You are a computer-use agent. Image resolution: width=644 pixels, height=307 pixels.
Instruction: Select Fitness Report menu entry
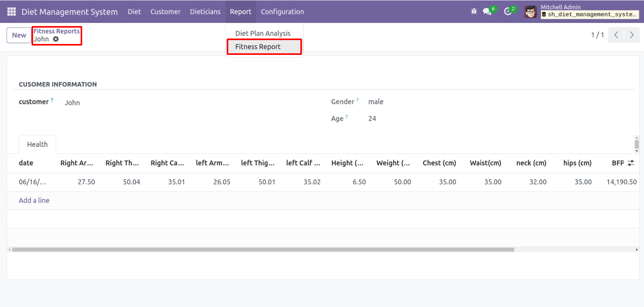[x=258, y=47]
